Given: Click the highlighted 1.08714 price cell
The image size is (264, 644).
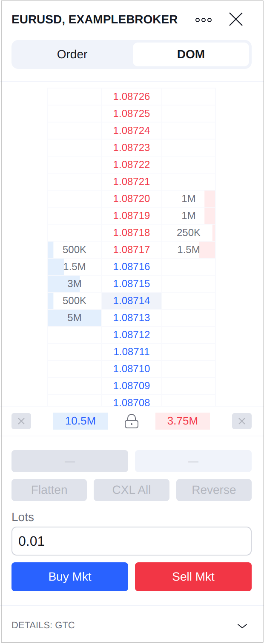Looking at the screenshot, I should (x=132, y=301).
